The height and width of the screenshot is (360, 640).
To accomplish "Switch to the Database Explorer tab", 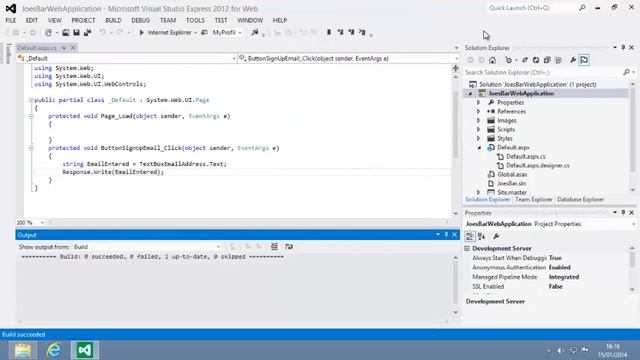I will 580,200.
